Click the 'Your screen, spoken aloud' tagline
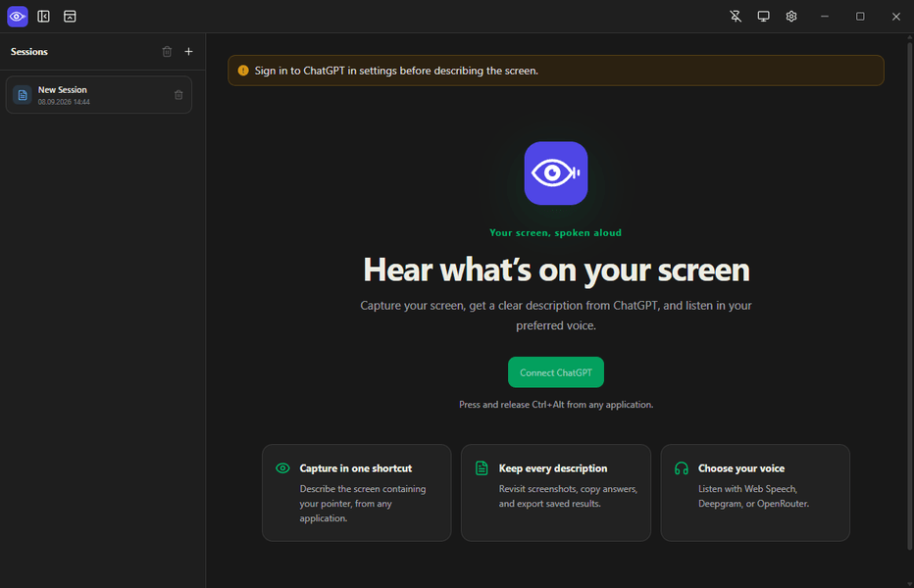 555,232
